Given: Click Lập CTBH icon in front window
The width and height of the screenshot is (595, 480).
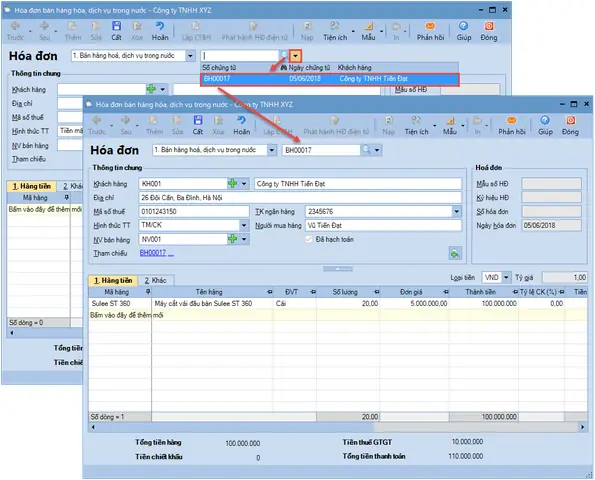Looking at the screenshot, I should coord(277,121).
